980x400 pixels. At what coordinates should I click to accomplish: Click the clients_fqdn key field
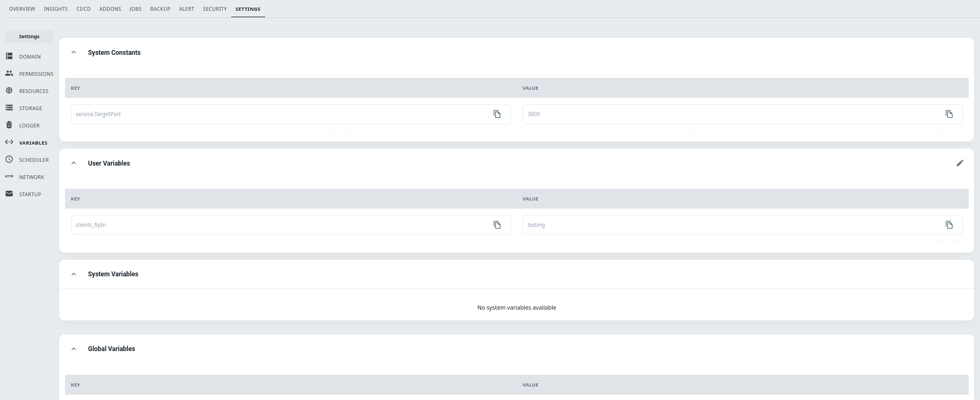point(291,225)
